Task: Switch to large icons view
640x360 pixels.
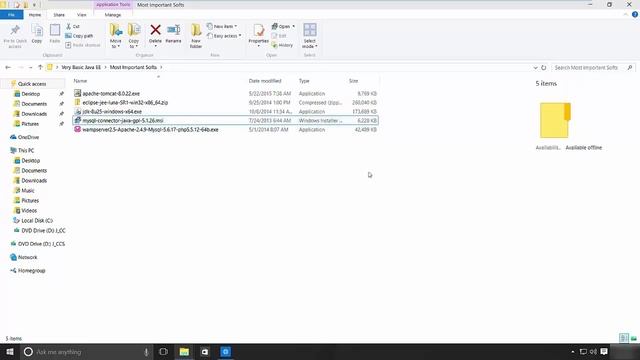Action: pos(633,338)
